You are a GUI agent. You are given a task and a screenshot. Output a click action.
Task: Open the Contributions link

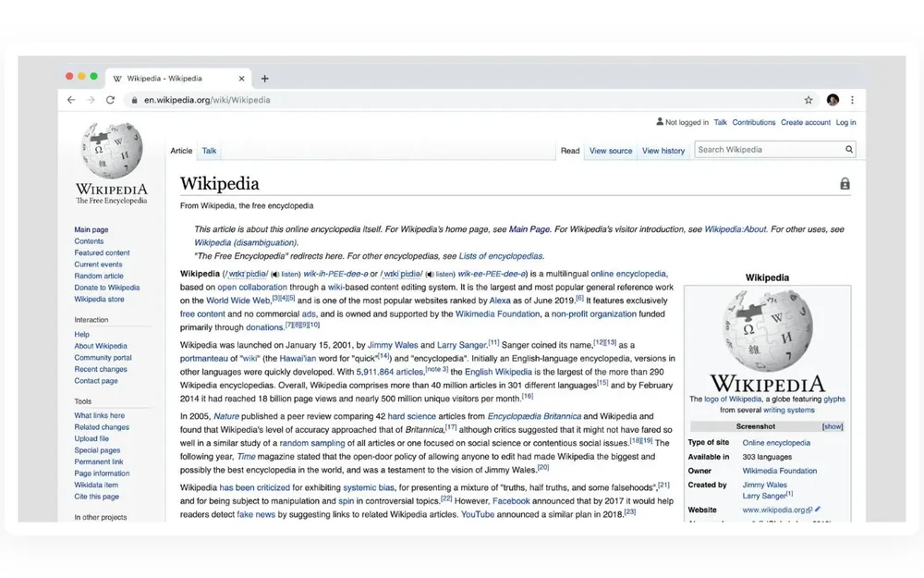754,123
